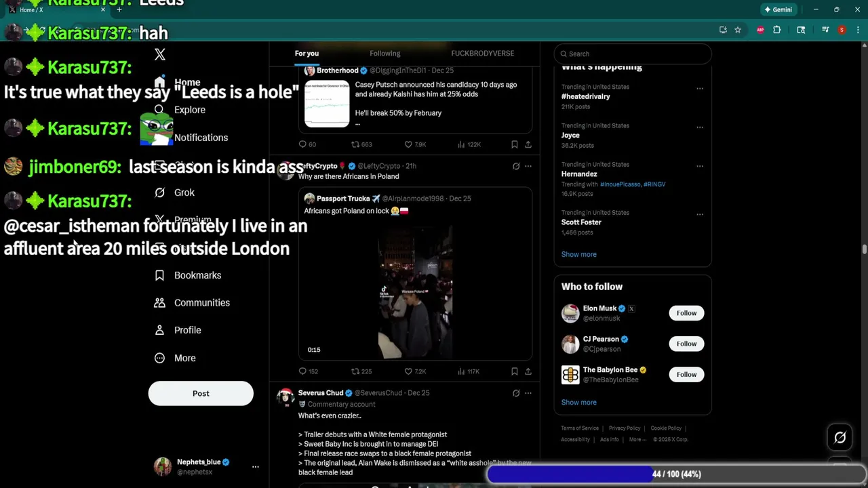Click Grok explain icon on Severus Chud post

(x=516, y=393)
